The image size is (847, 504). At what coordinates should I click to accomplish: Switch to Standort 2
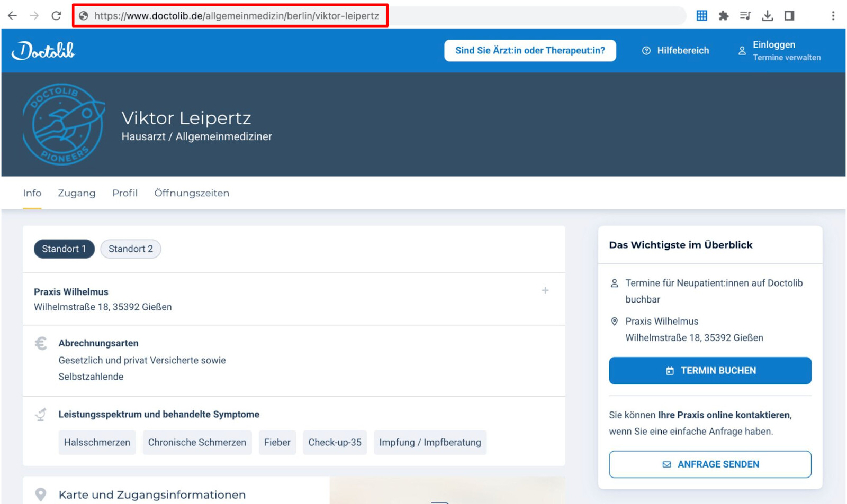tap(131, 249)
